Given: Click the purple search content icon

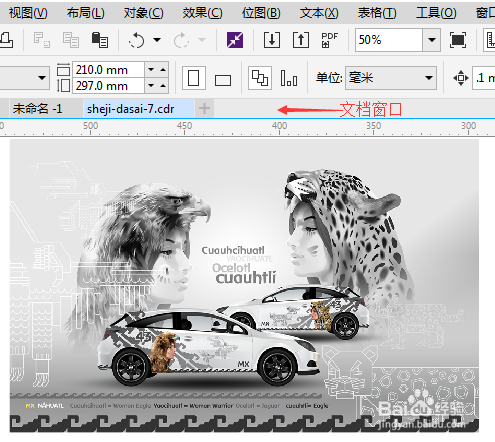Looking at the screenshot, I should [235, 40].
